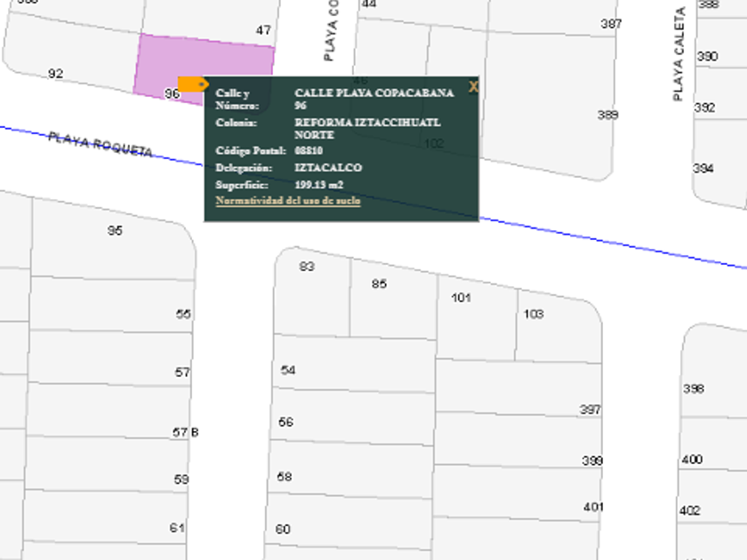Select parcel 399

pyautogui.click(x=592, y=461)
